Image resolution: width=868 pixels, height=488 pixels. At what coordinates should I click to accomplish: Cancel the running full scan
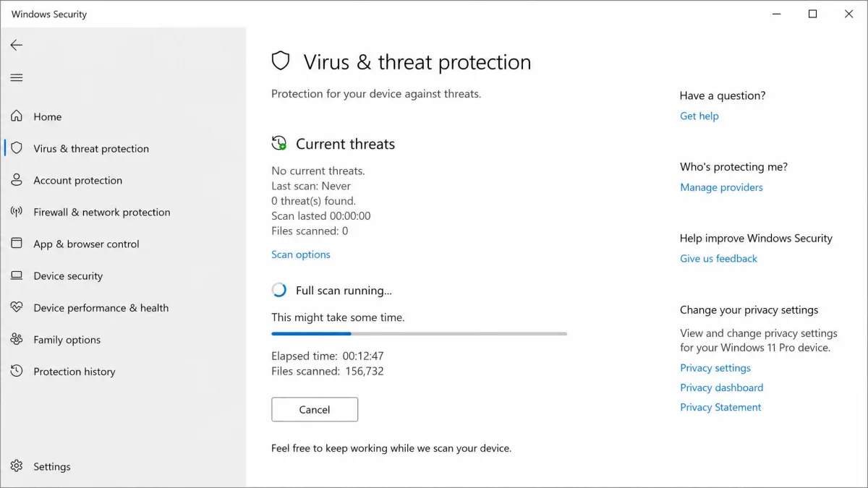315,409
